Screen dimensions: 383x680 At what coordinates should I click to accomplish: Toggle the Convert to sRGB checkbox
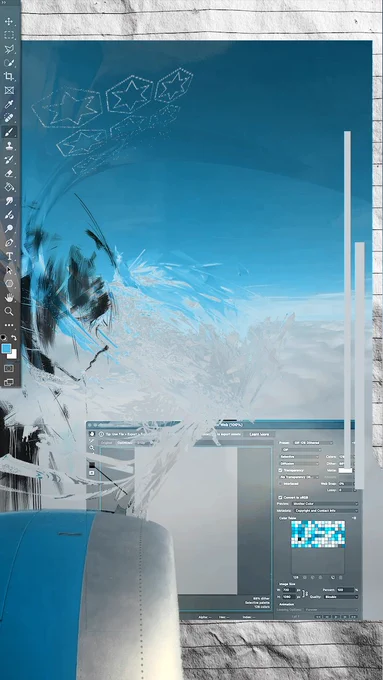(280, 497)
